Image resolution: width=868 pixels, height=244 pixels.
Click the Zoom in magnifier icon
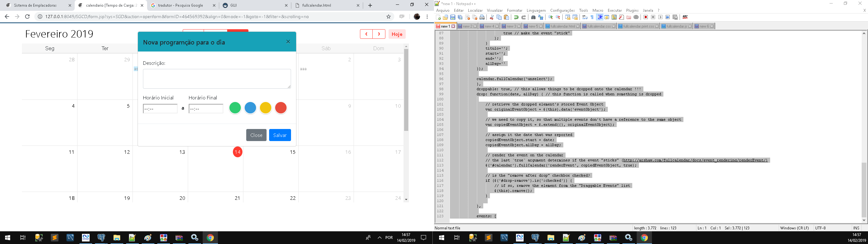[x=551, y=17]
